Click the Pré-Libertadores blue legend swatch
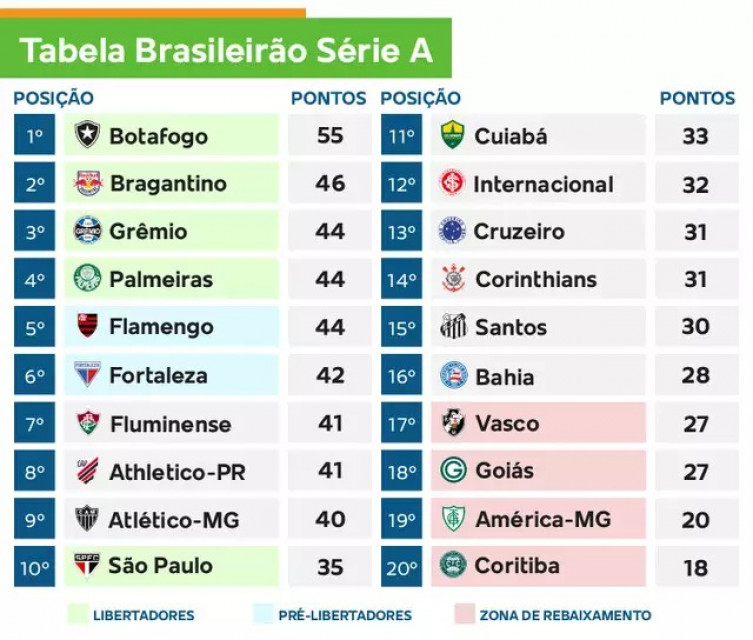The image size is (753, 640). [x=263, y=614]
